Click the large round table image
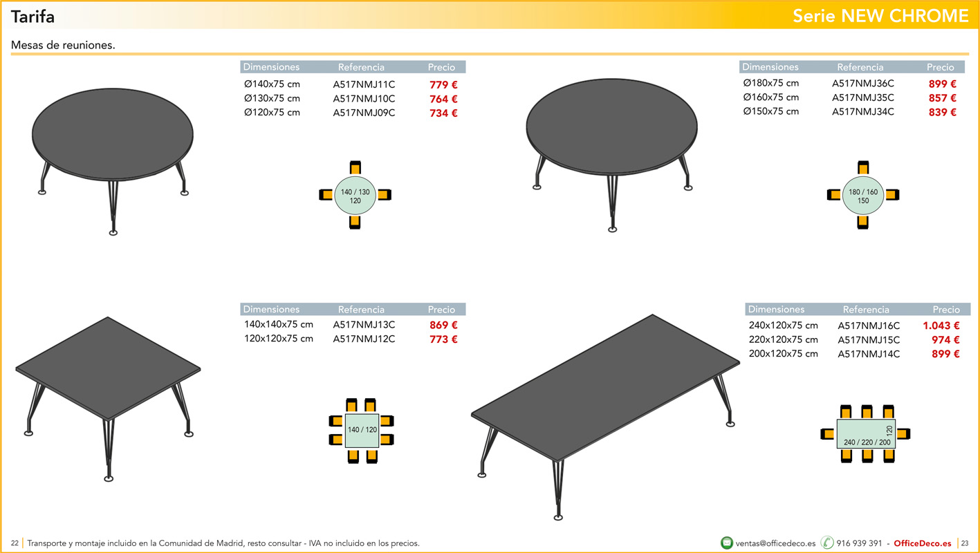This screenshot has height=553, width=980. coord(612,154)
